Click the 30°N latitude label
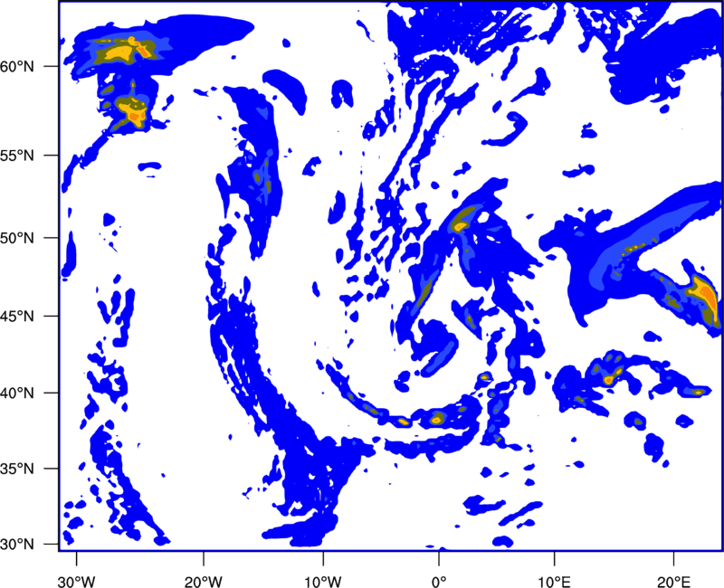 18,545
